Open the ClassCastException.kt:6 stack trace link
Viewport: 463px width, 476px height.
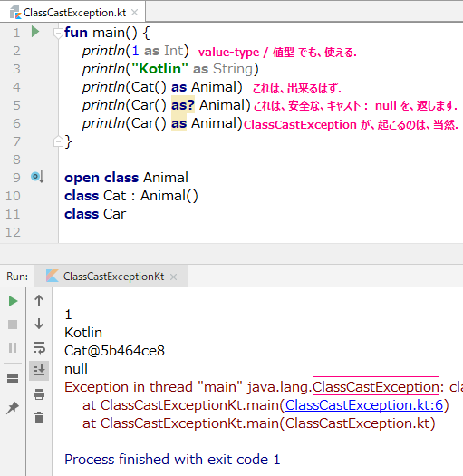click(364, 405)
